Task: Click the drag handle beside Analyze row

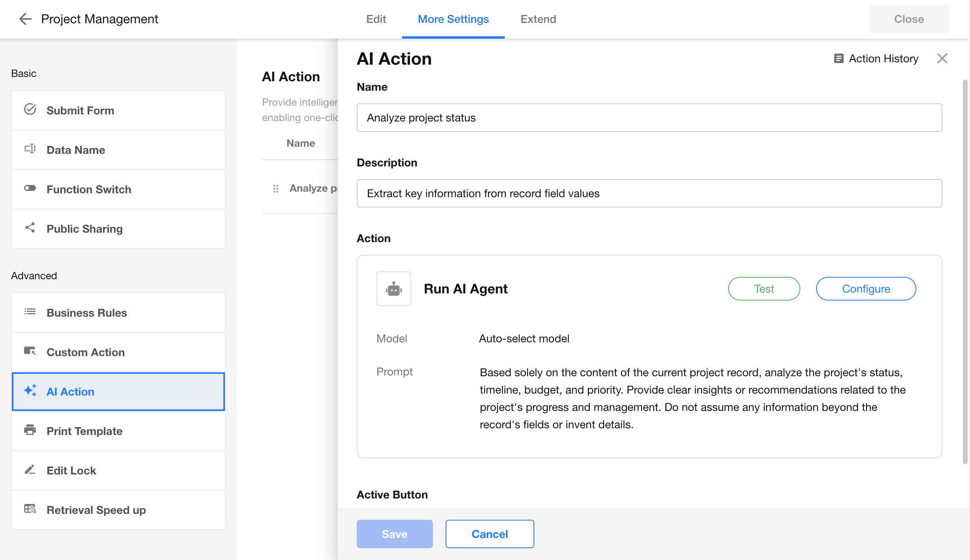Action: coord(276,189)
